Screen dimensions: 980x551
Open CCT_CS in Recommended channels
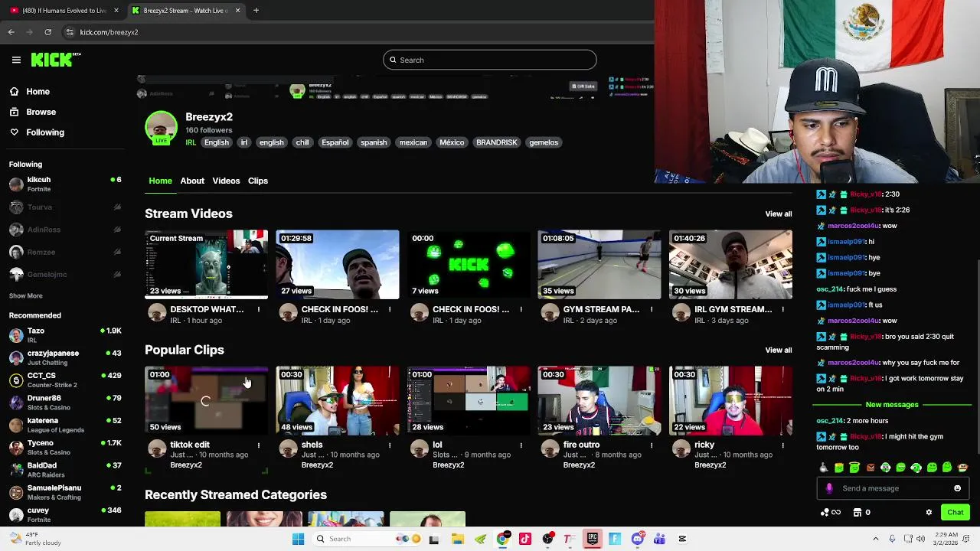point(64,380)
